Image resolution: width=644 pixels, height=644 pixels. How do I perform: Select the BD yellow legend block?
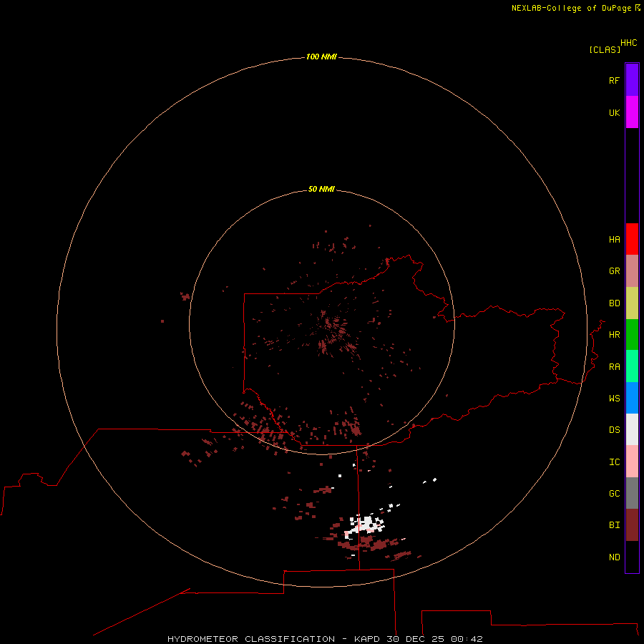coord(632,303)
